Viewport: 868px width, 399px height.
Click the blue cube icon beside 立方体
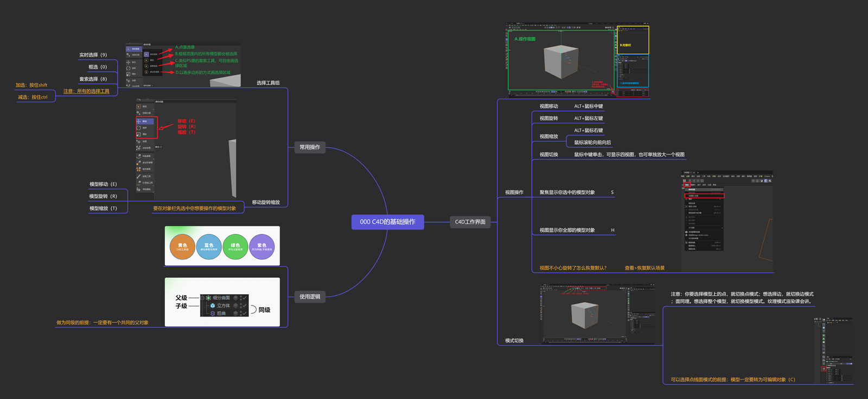tap(213, 306)
